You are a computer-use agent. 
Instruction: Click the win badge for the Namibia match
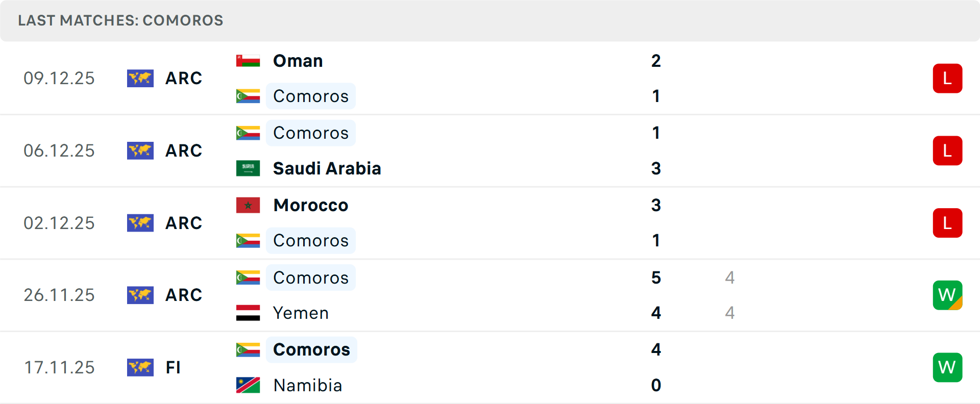pyautogui.click(x=947, y=367)
